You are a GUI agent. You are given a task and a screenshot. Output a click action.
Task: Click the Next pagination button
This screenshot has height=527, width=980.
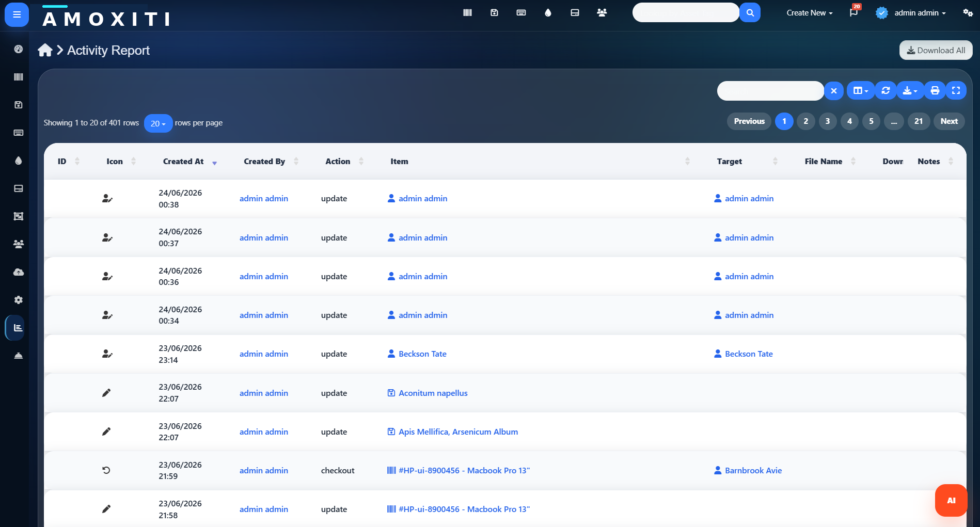[949, 121]
